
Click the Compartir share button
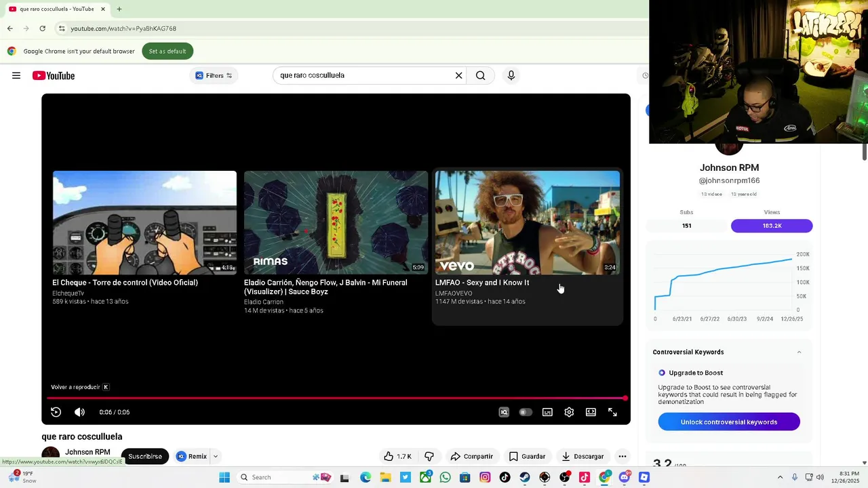(x=471, y=456)
